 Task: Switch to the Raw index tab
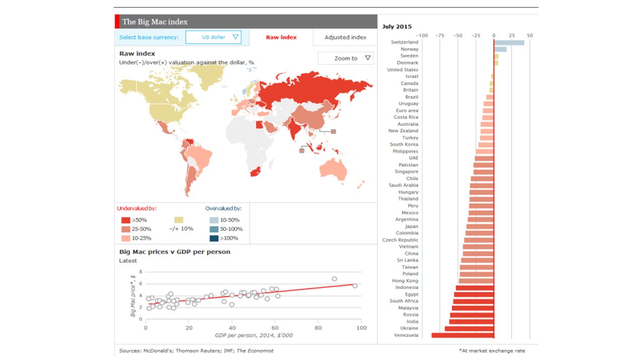[x=281, y=37]
